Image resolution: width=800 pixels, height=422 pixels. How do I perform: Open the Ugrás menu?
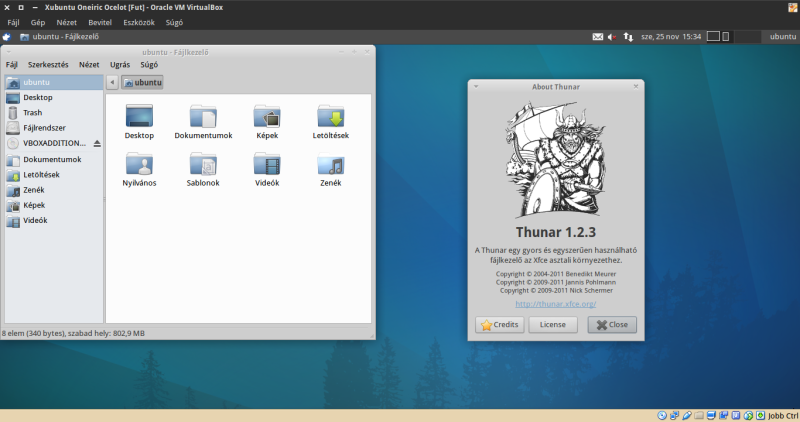(x=120, y=65)
